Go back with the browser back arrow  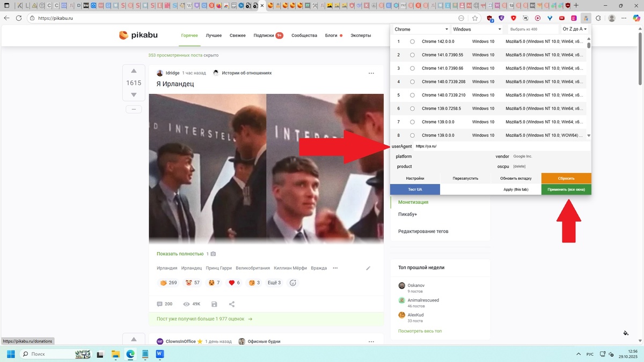[x=6, y=18]
